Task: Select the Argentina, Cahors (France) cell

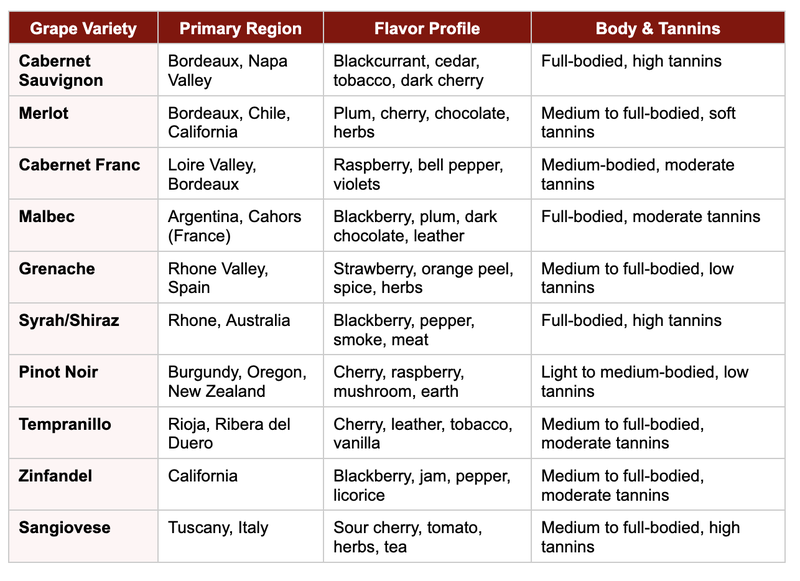Action: click(234, 226)
